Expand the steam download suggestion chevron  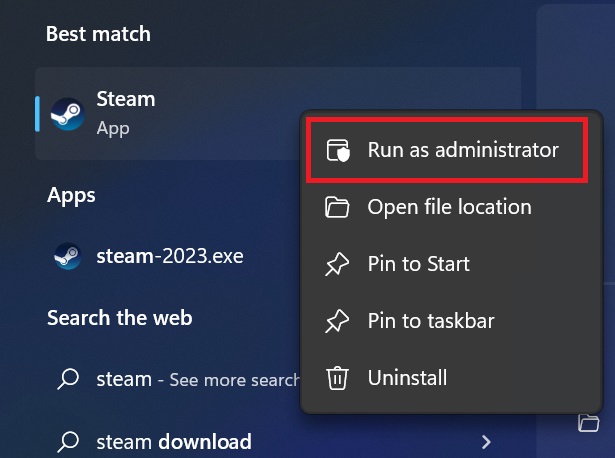(x=486, y=442)
